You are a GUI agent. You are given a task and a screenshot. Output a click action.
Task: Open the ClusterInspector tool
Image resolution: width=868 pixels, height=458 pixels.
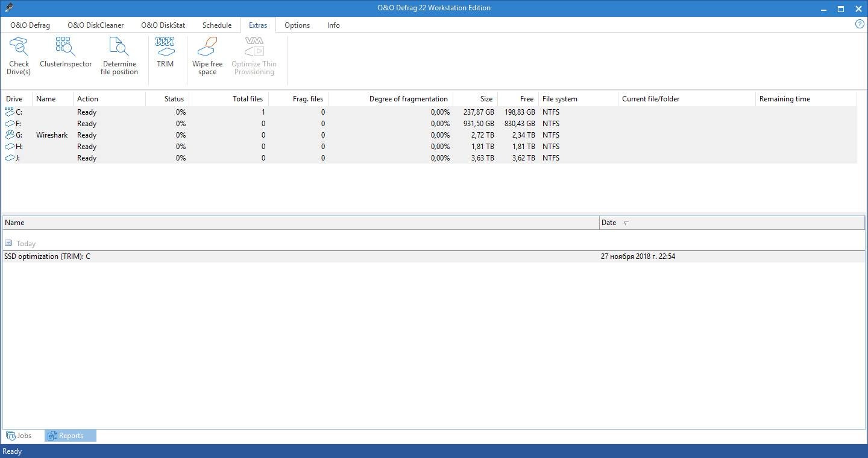pos(66,52)
